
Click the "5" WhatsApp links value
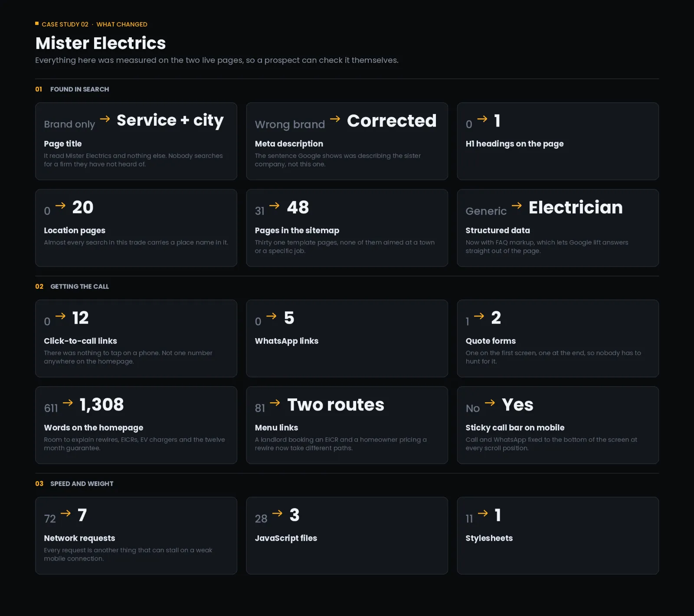coord(289,318)
